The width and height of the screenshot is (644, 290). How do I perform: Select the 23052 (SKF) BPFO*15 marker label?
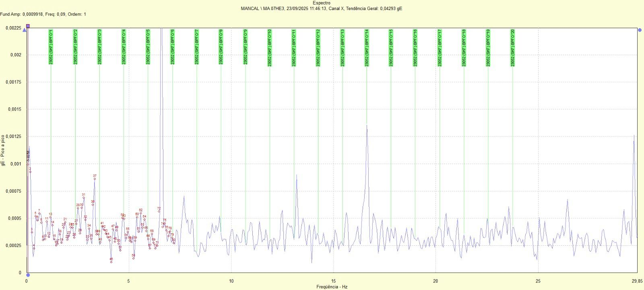(x=391, y=47)
